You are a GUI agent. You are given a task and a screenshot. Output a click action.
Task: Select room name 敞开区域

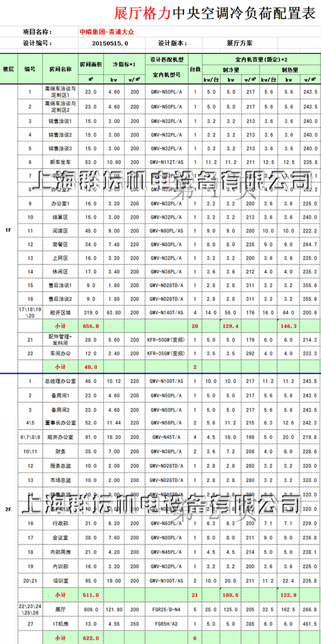60,312
